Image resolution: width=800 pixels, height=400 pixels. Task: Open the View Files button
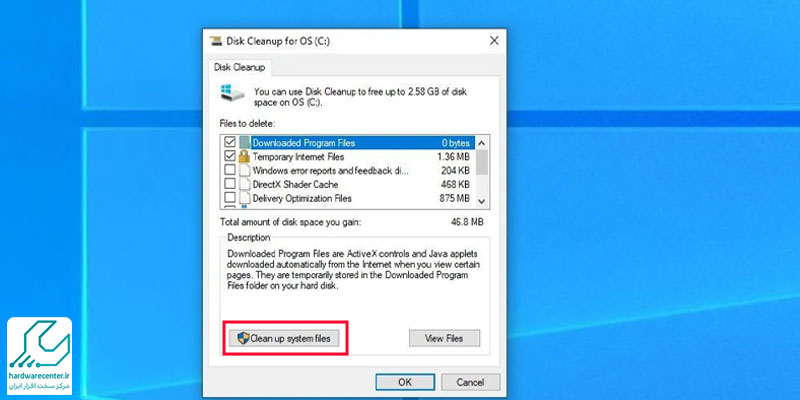click(x=444, y=338)
